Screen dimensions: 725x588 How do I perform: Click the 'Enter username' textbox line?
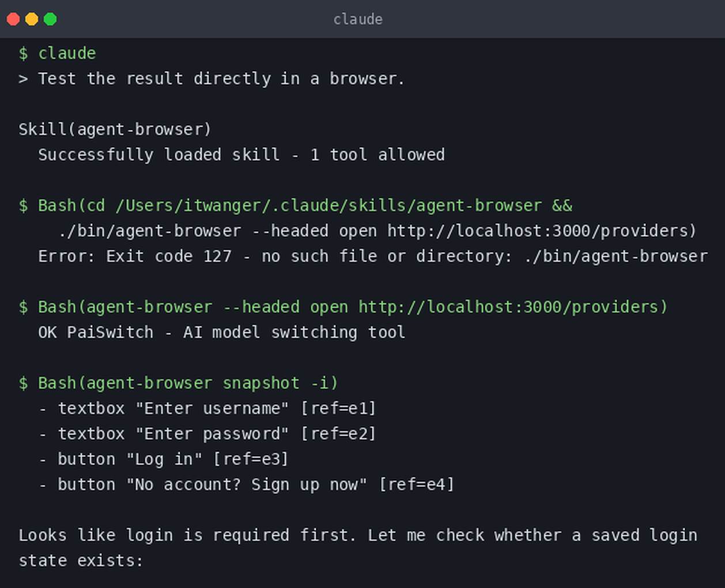click(207, 408)
